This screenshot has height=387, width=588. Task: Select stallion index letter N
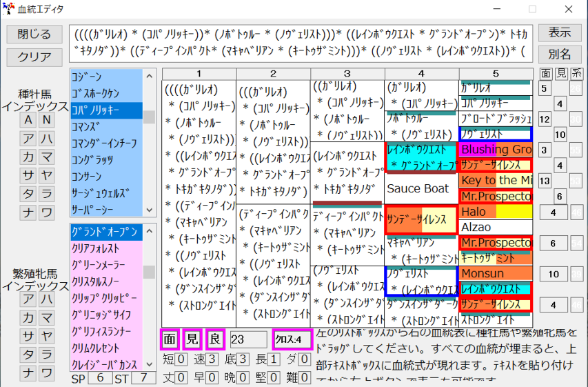click(46, 120)
